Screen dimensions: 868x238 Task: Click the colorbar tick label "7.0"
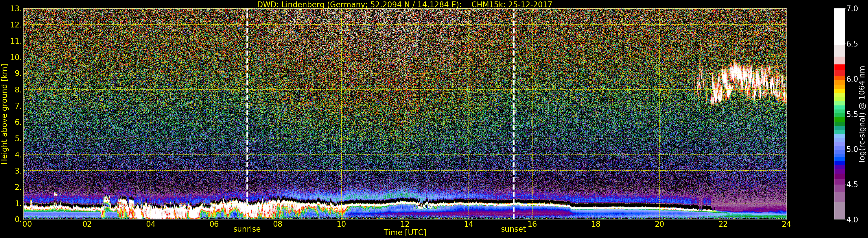point(852,9)
